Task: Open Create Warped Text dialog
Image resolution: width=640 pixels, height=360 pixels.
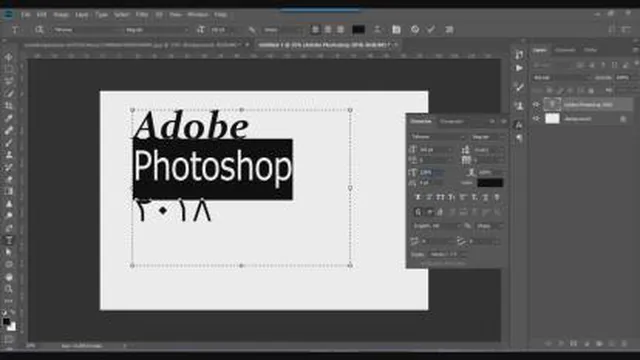Action: [x=378, y=29]
